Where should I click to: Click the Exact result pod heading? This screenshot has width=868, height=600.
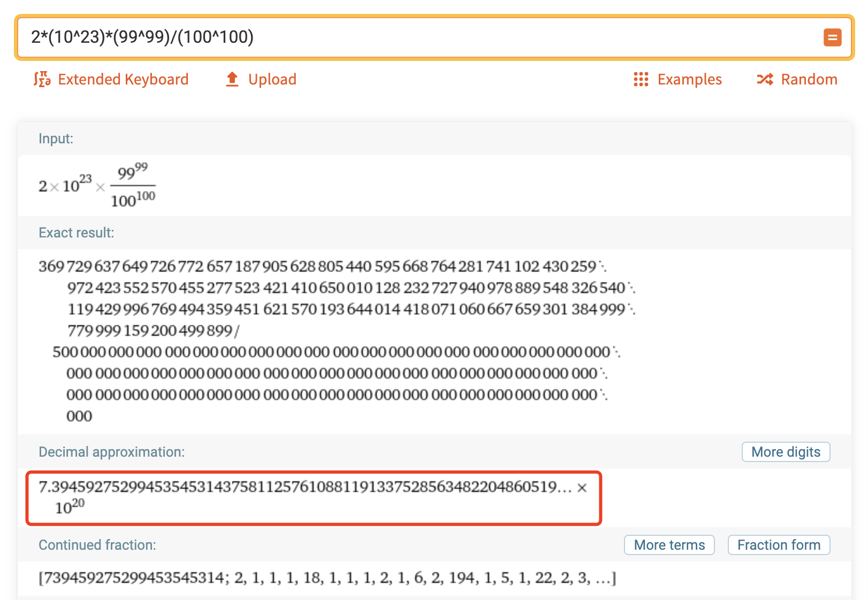[76, 233]
